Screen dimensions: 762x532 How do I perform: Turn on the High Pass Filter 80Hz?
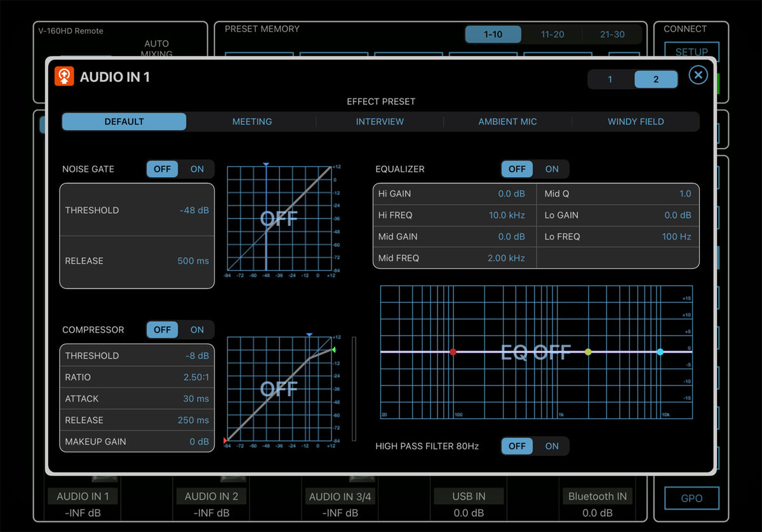(x=552, y=446)
